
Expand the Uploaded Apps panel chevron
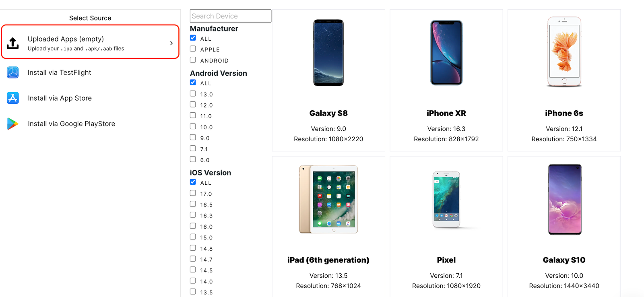click(x=171, y=42)
